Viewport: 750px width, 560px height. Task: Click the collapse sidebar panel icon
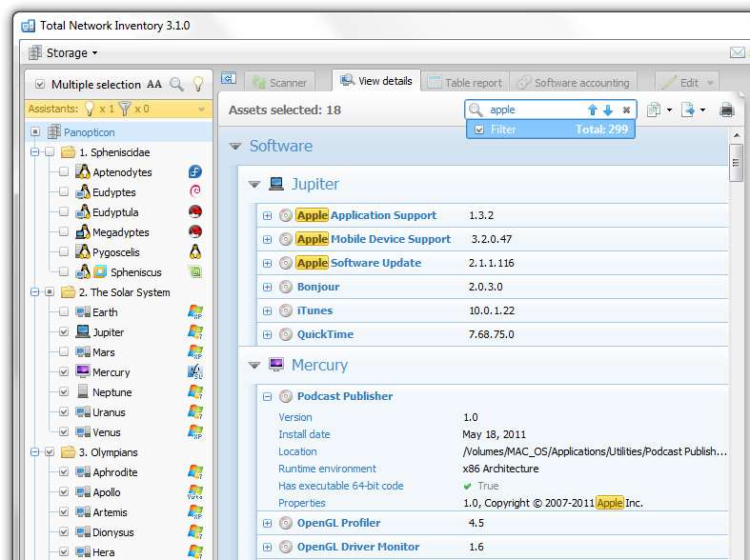point(229,78)
